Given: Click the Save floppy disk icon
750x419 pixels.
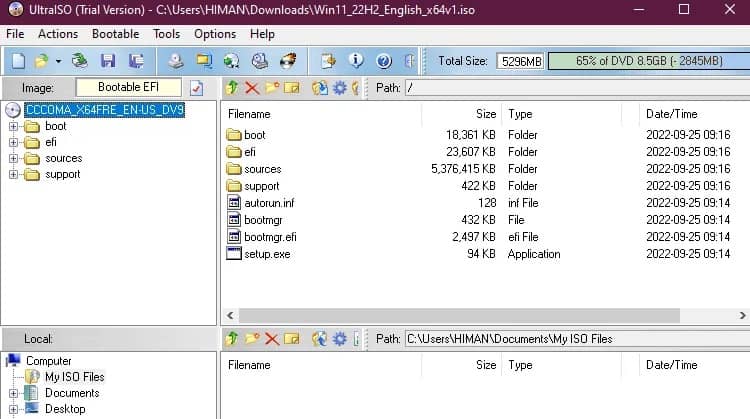Looking at the screenshot, I should [x=108, y=61].
